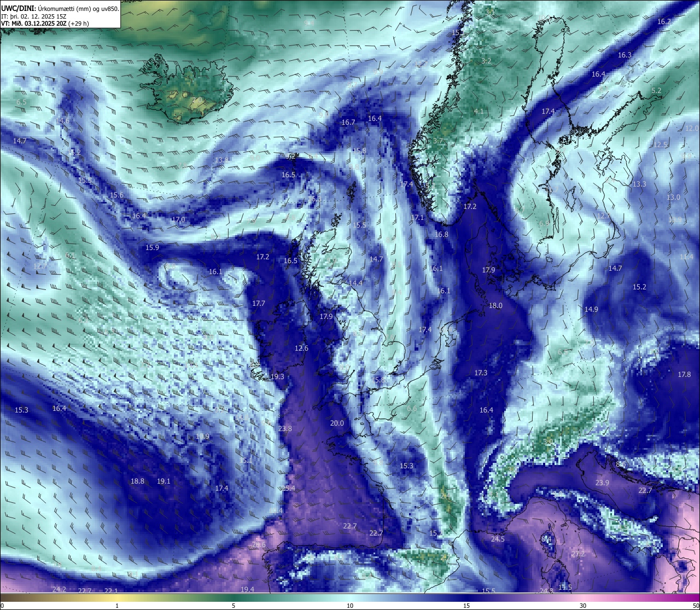The image size is (700, 610).
Task: Click the 22.1 value label
Action: click(x=111, y=591)
